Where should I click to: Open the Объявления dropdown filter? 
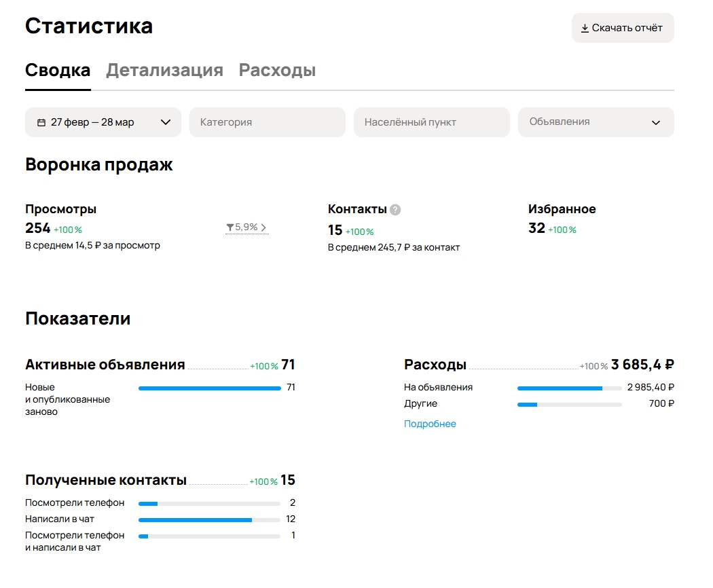(x=596, y=122)
